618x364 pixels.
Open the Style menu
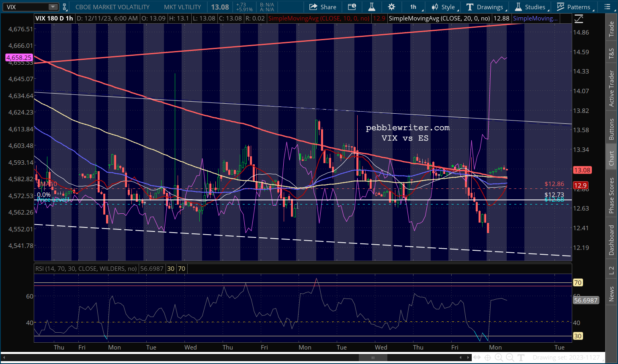[444, 7]
